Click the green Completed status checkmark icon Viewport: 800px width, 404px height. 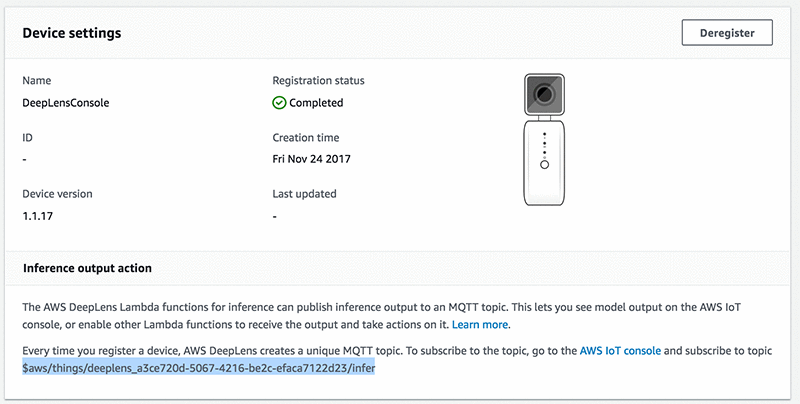pos(279,102)
